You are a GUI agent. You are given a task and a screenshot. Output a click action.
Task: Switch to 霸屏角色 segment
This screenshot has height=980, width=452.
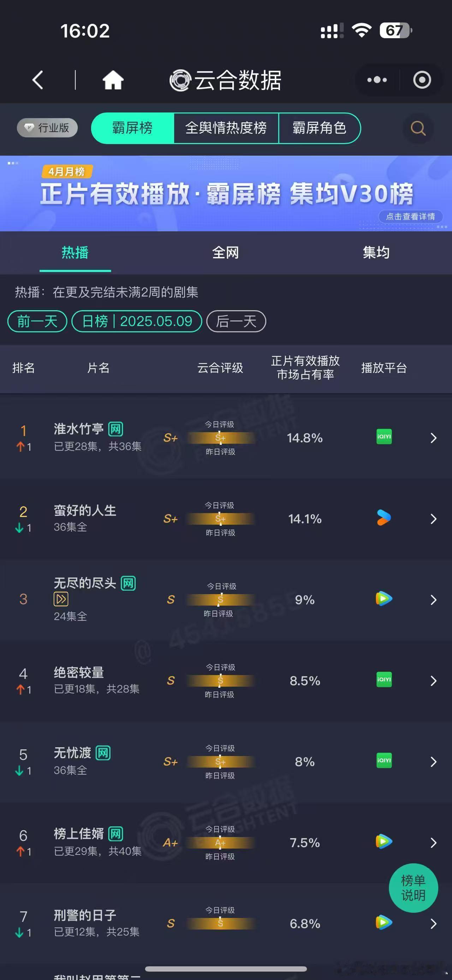319,128
